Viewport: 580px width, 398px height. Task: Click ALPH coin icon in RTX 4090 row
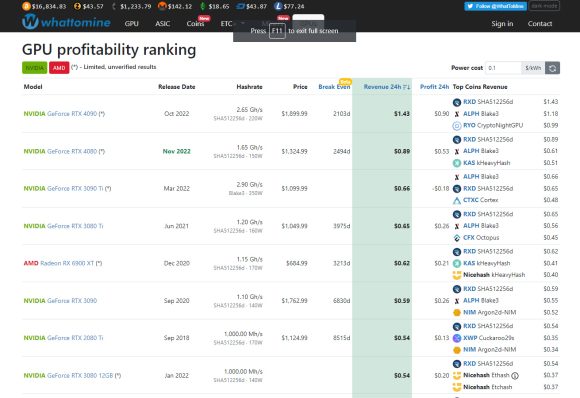pyautogui.click(x=457, y=114)
